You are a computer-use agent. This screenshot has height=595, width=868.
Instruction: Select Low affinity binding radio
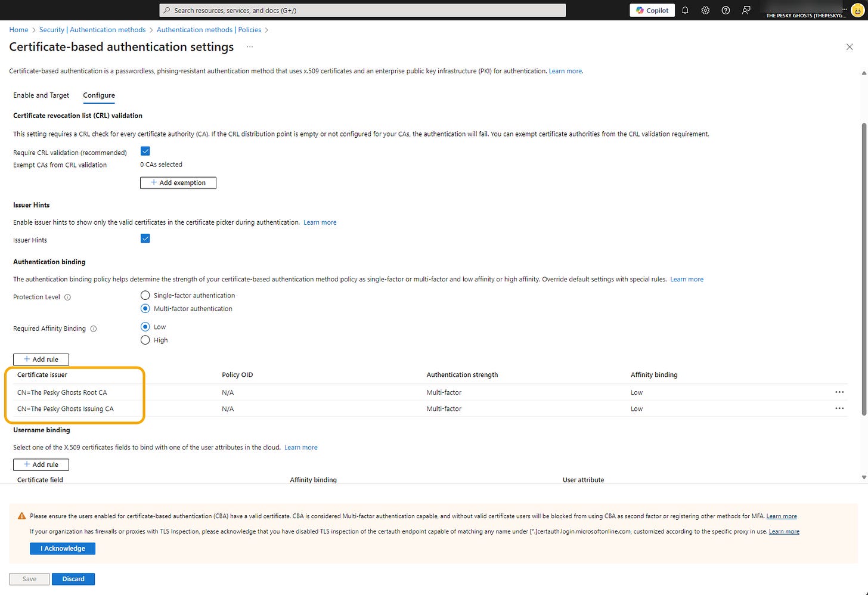click(x=145, y=327)
